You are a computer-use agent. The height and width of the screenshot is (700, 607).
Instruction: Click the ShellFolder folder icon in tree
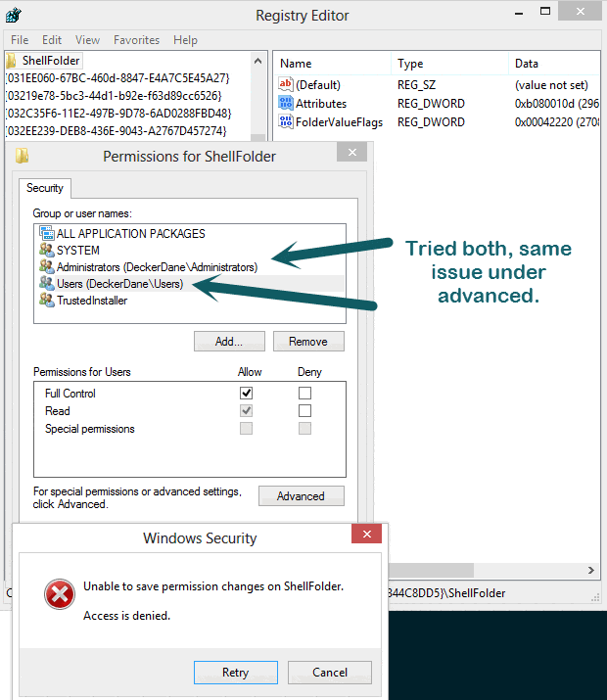pos(12,61)
